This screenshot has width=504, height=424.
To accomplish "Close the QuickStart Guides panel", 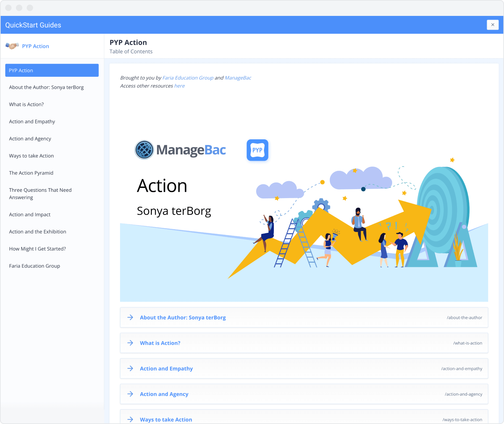I will point(492,25).
